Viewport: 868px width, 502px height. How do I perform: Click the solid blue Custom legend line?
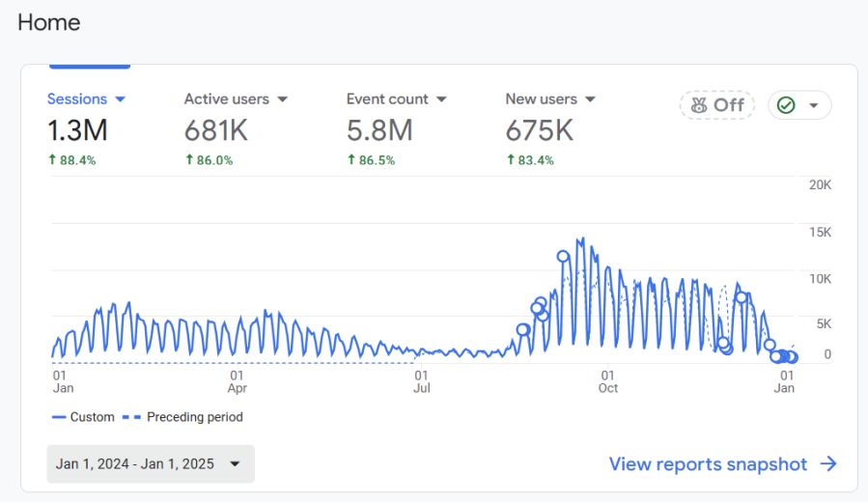pos(58,417)
